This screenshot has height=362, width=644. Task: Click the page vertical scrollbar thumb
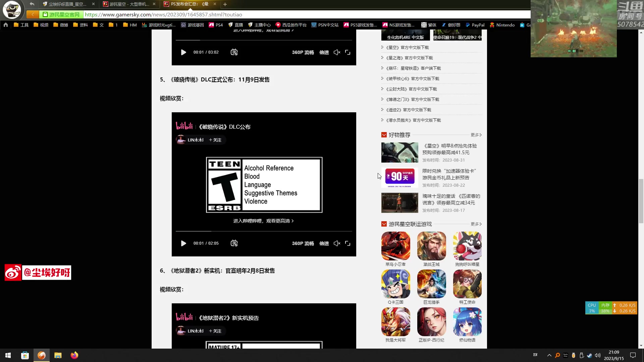click(x=641, y=201)
